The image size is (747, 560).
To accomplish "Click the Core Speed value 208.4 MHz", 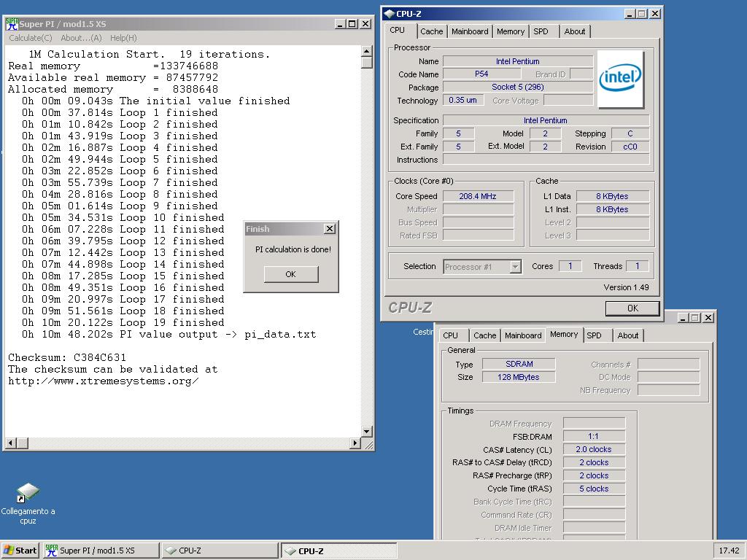I will pos(478,196).
